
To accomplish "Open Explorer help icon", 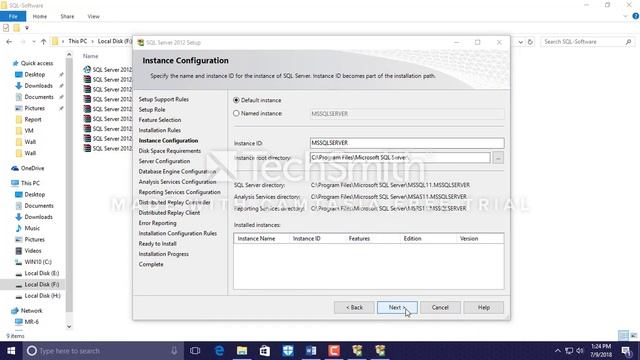I will pyautogui.click(x=636, y=16).
